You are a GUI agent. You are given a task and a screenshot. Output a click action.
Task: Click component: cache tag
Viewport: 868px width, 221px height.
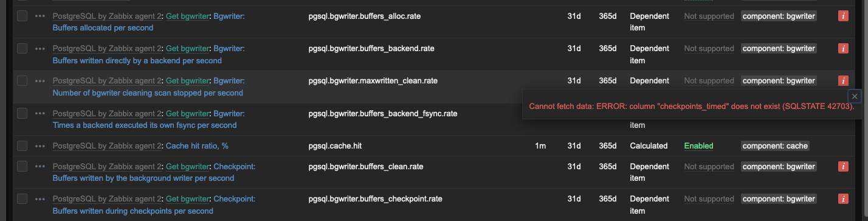775,146
